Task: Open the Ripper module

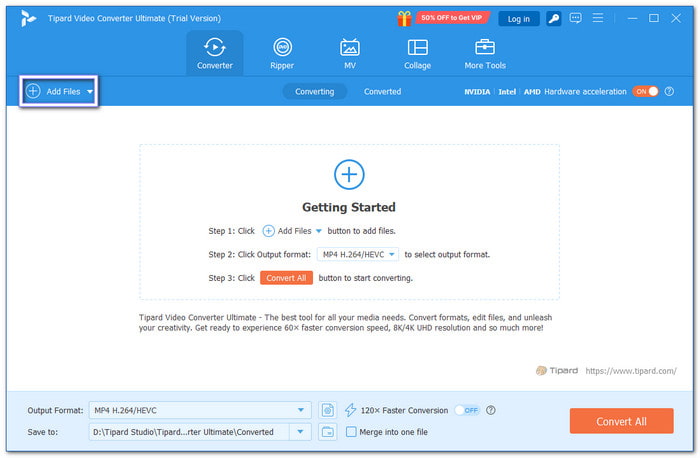Action: click(x=283, y=53)
